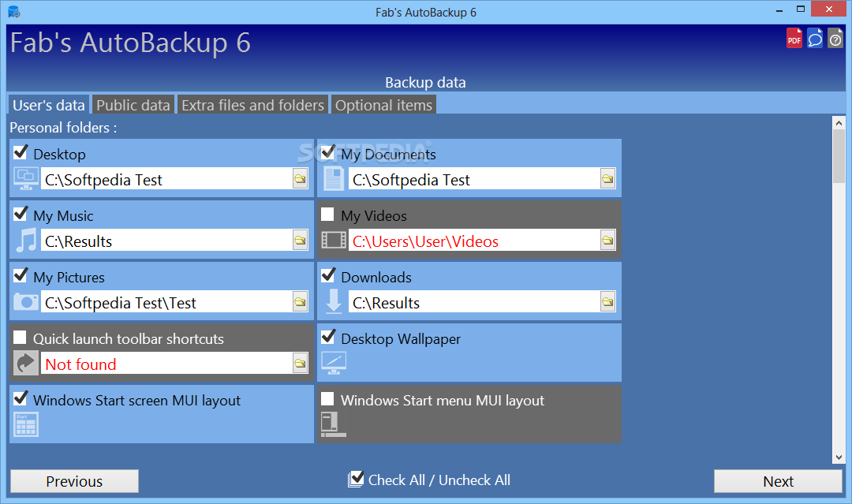
Task: Open the help question mark icon
Action: [x=835, y=39]
